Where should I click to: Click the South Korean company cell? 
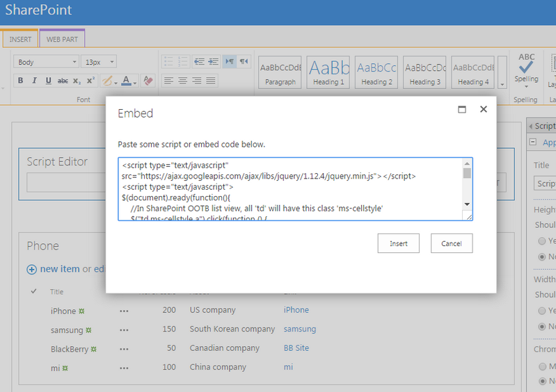point(232,329)
